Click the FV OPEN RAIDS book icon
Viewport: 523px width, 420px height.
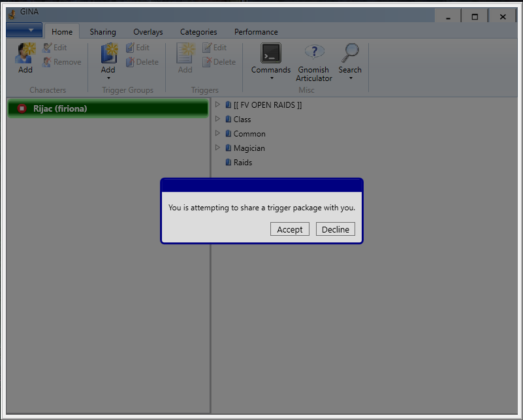pos(228,105)
